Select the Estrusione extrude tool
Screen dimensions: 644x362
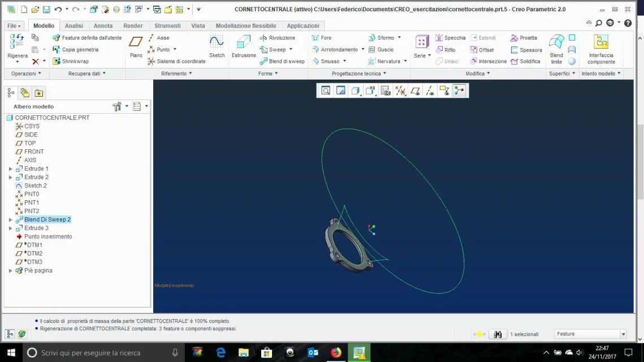pyautogui.click(x=244, y=46)
